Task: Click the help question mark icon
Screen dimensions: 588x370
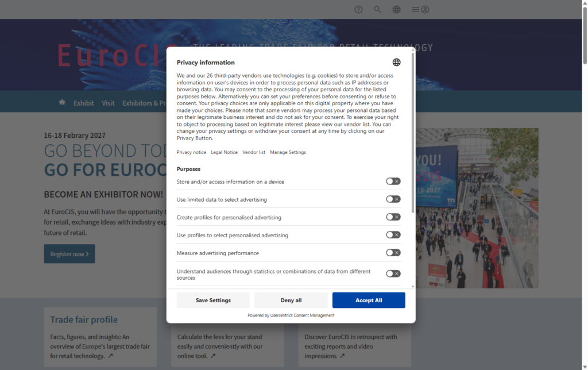Action: coord(359,10)
